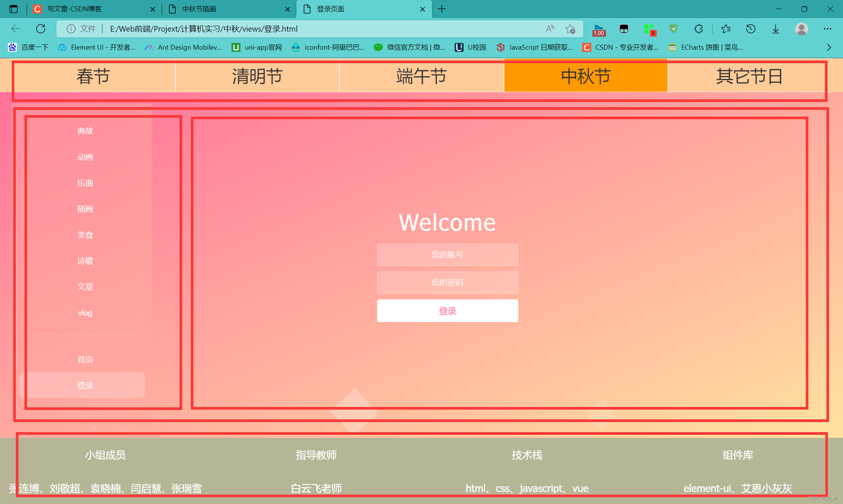This screenshot has width=843, height=504.
Task: Click the 1.00 extension icon
Action: pyautogui.click(x=598, y=30)
